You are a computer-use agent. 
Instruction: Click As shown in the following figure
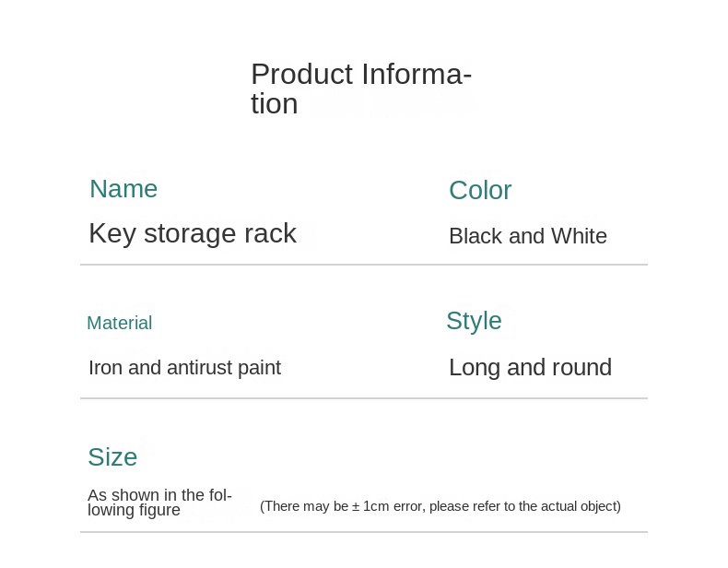click(159, 503)
